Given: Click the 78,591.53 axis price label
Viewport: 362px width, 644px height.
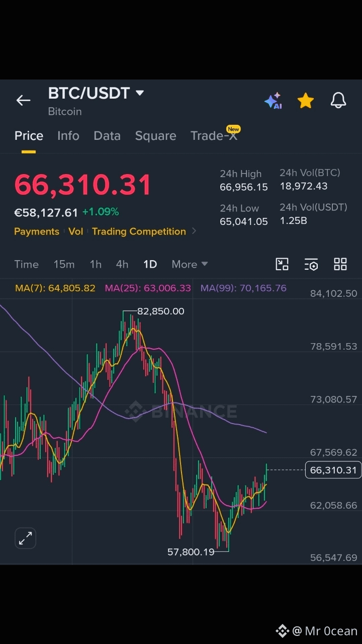Looking at the screenshot, I should point(334,346).
